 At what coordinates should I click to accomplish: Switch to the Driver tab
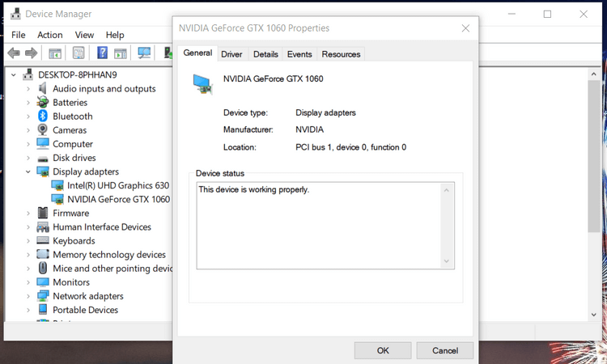coord(231,54)
